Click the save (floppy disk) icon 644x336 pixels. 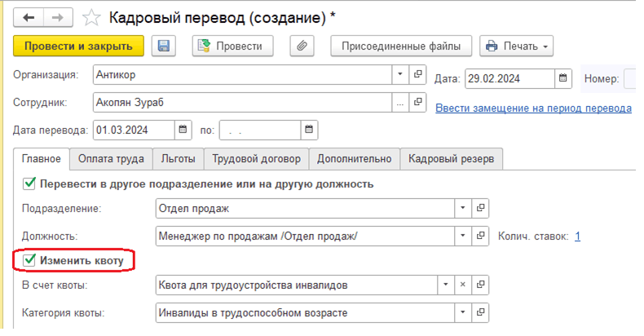pyautogui.click(x=164, y=46)
